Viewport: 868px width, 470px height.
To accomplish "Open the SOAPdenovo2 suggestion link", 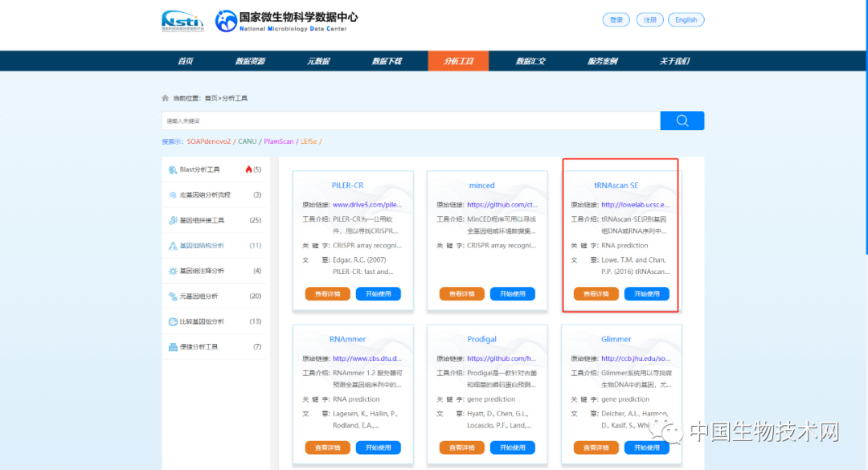I will point(210,140).
